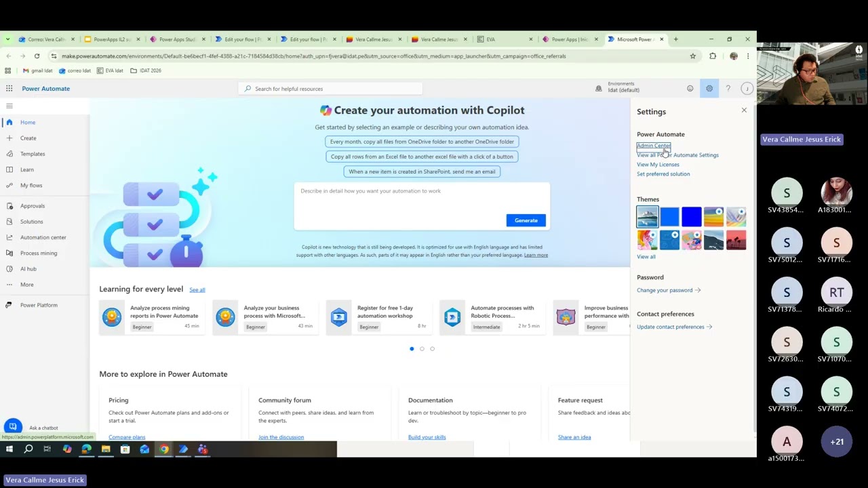The image size is (868, 488).
Task: Click the browser reload button
Action: 37,56
